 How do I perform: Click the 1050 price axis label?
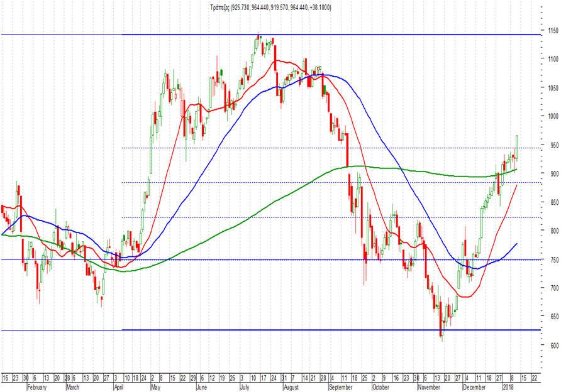[x=553, y=87]
